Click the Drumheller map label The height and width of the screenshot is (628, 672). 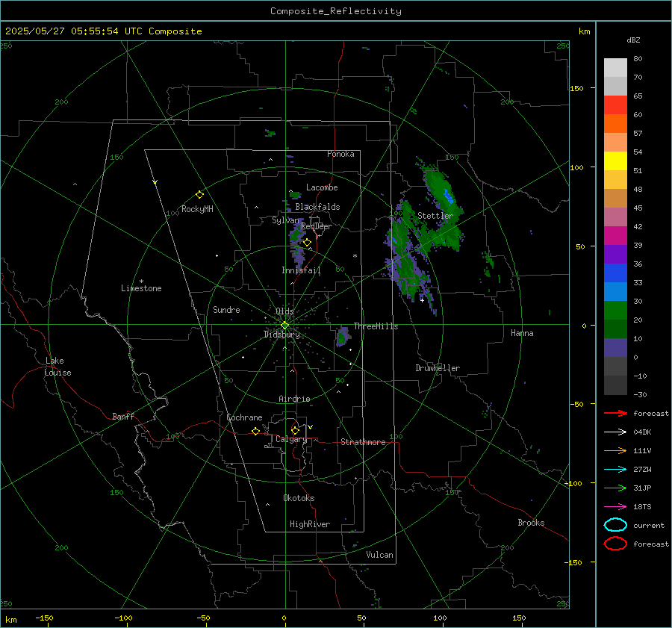tap(438, 368)
